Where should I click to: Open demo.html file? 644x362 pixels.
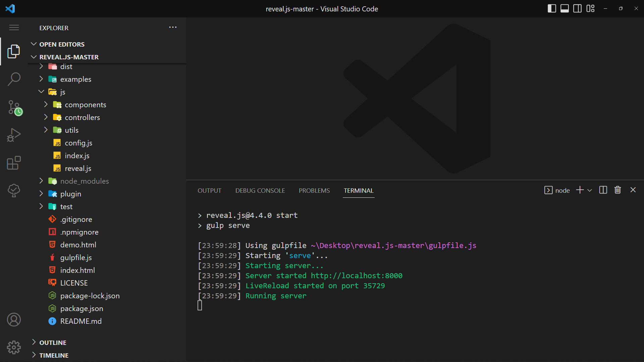[x=107, y=245]
